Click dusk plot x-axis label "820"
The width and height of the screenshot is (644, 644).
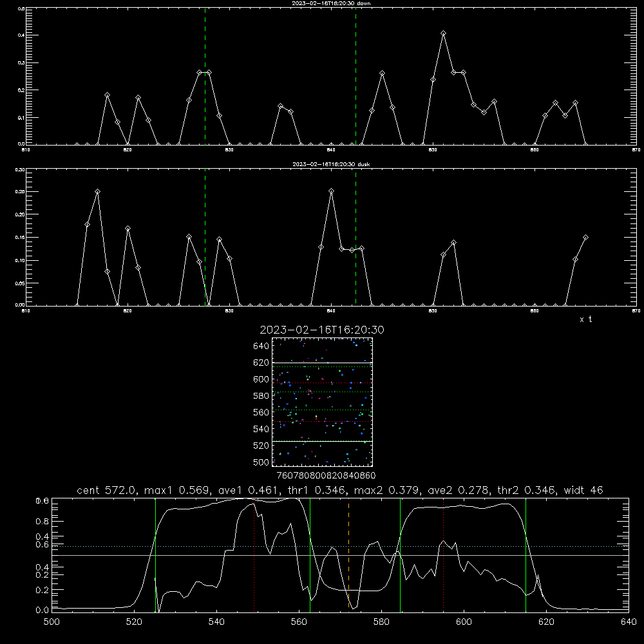(x=128, y=311)
